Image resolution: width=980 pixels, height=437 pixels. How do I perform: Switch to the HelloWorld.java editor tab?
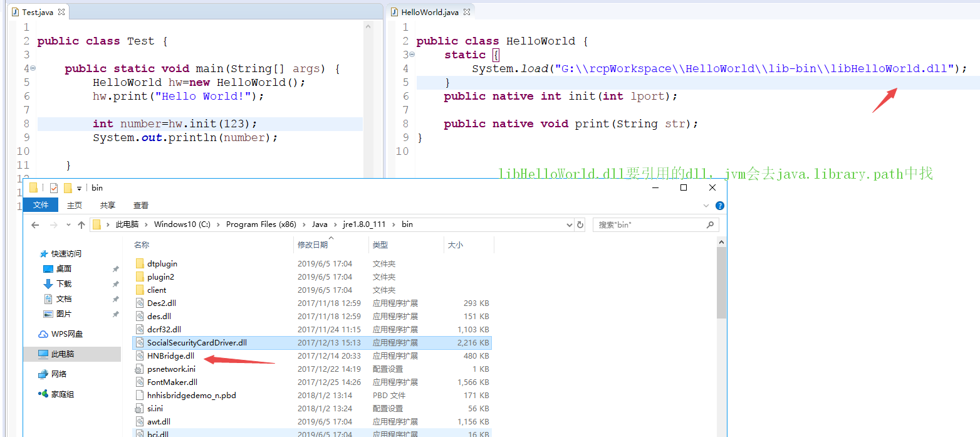tap(429, 11)
